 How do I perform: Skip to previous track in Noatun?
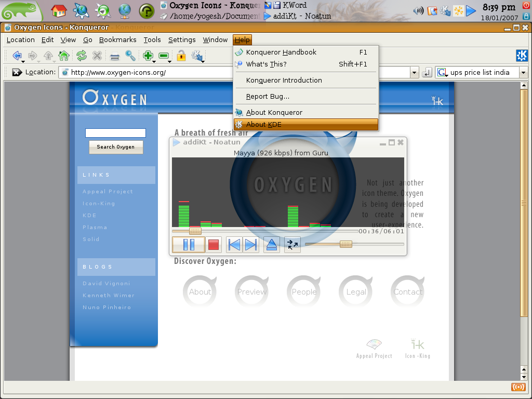coord(234,245)
